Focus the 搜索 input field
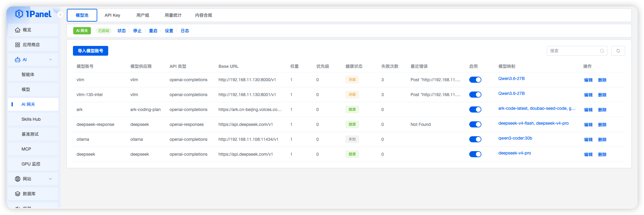The height and width of the screenshot is (215, 644). click(x=577, y=51)
